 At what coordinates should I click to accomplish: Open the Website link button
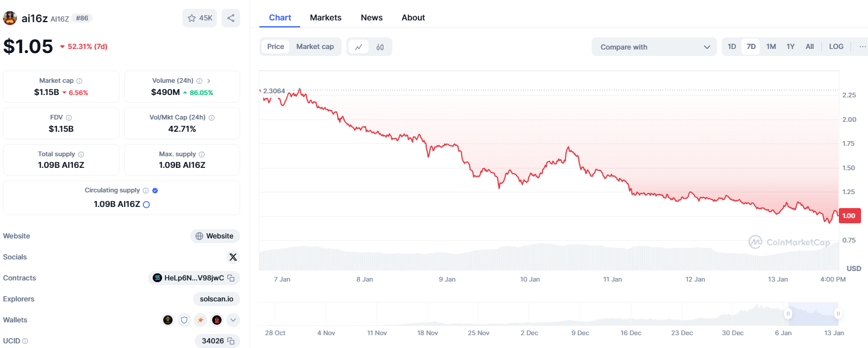[215, 236]
